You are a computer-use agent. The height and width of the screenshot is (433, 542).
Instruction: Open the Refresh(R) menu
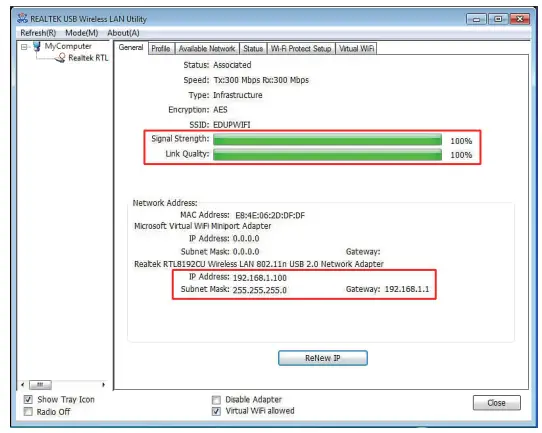click(x=38, y=33)
